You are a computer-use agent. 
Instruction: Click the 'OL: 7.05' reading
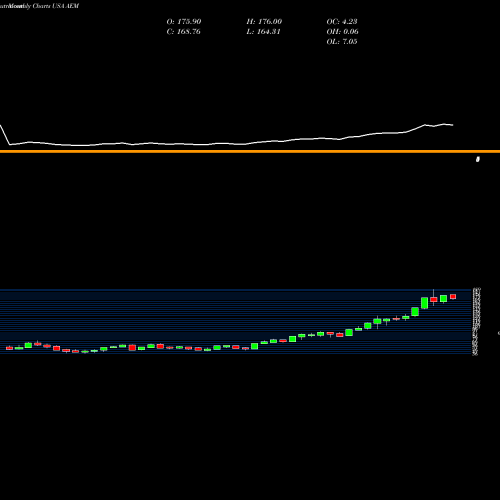[342, 41]
